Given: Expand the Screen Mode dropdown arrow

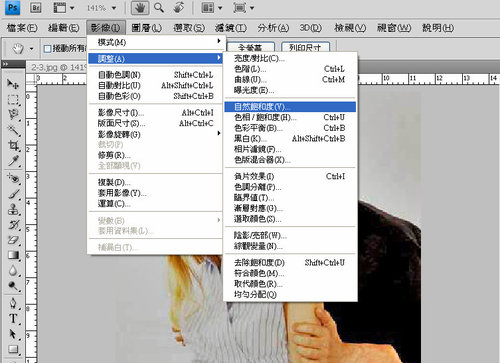Looking at the screenshot, I should [x=252, y=8].
